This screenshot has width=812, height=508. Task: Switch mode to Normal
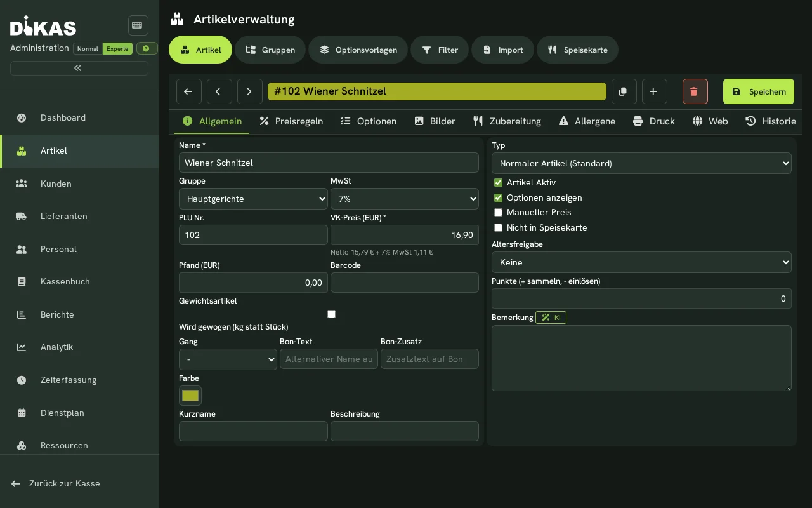88,49
